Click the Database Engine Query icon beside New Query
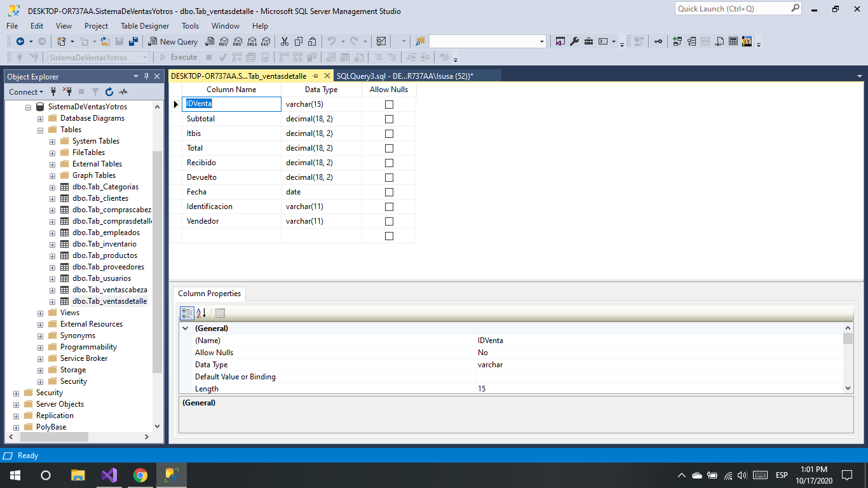Screen dimensions: 868x488 tap(209, 41)
